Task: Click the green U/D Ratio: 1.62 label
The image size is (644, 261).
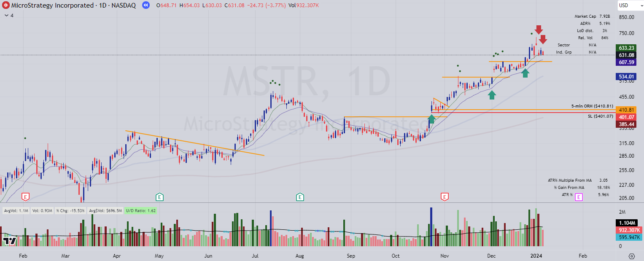Action: (x=141, y=210)
